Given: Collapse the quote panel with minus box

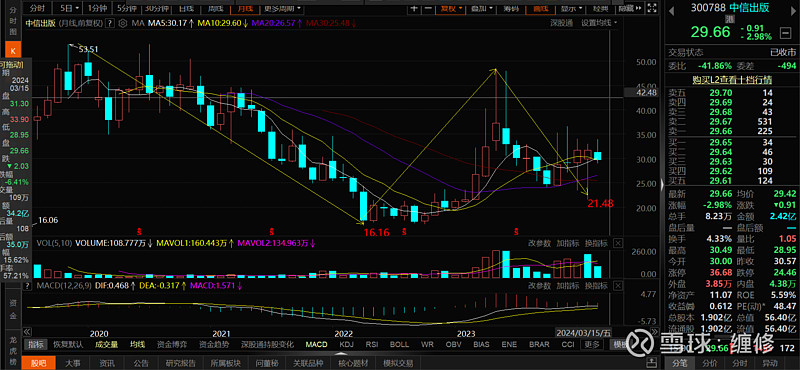Looking at the screenshot, I should coord(784,34).
